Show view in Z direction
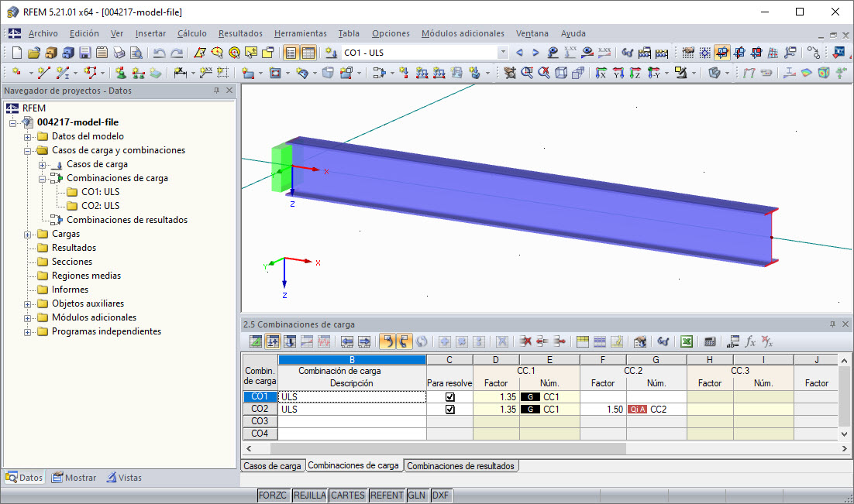 pyautogui.click(x=635, y=73)
